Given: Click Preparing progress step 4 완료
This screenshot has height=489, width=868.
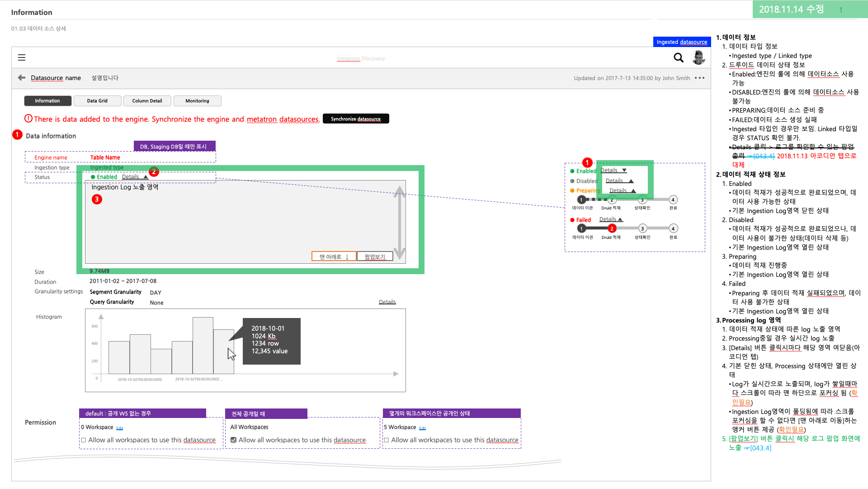Looking at the screenshot, I should pyautogui.click(x=673, y=199).
